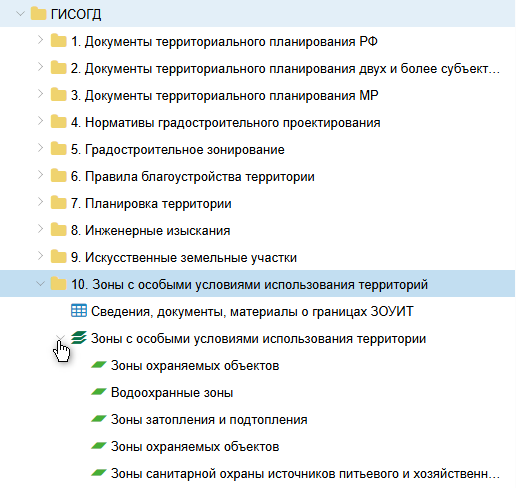Viewport: 516px width, 488px height.
Task: Click folder icon of 10. Зоны с особыми условиями
Action: (59, 284)
